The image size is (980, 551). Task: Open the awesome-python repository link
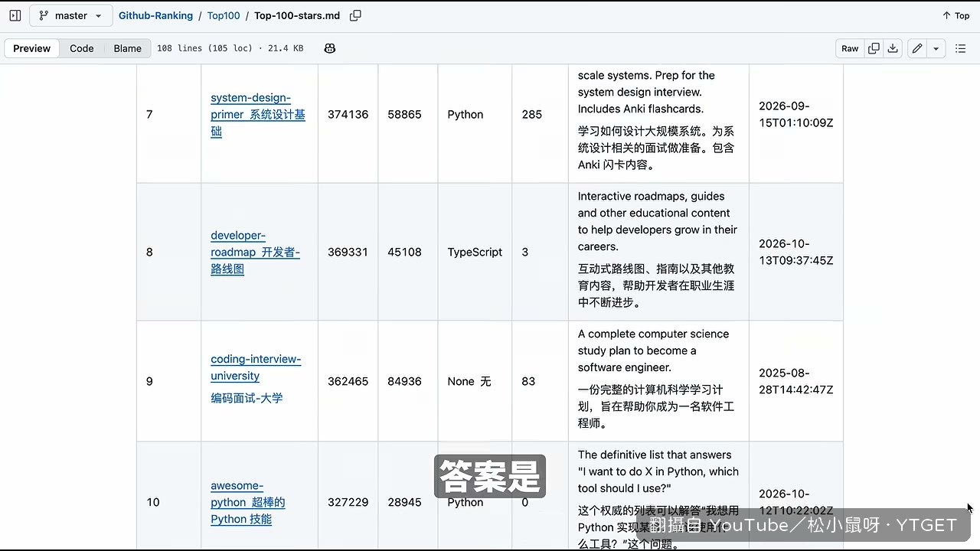tap(248, 502)
